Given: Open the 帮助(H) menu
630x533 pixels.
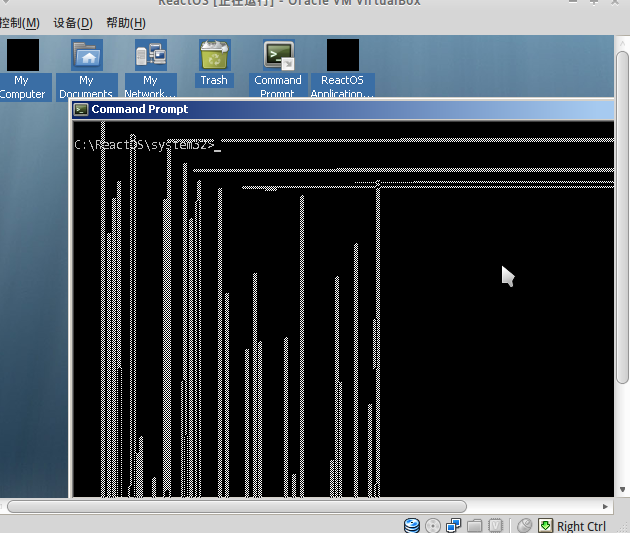Looking at the screenshot, I should 126,23.
